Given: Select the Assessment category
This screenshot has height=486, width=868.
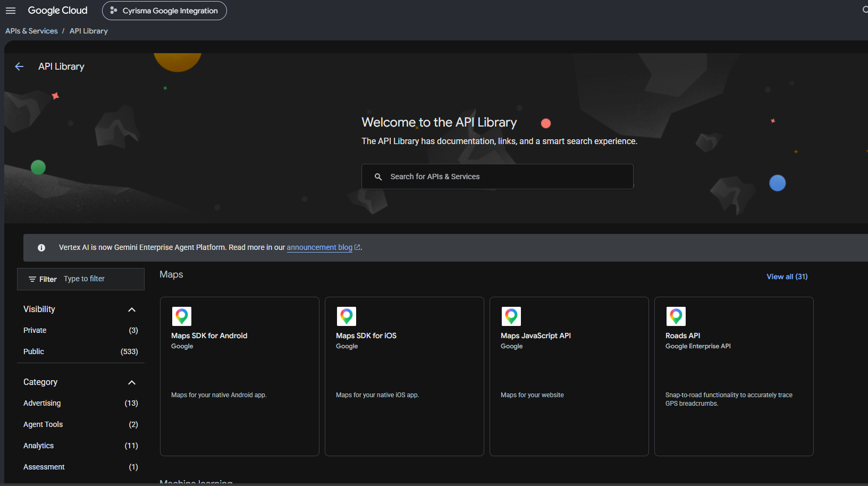Looking at the screenshot, I should (81, 467).
